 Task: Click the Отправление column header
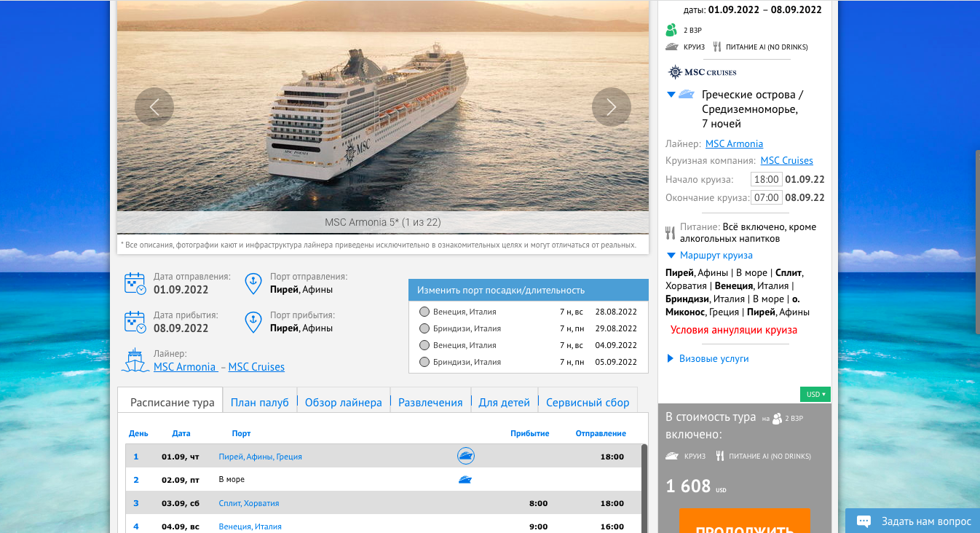click(601, 433)
